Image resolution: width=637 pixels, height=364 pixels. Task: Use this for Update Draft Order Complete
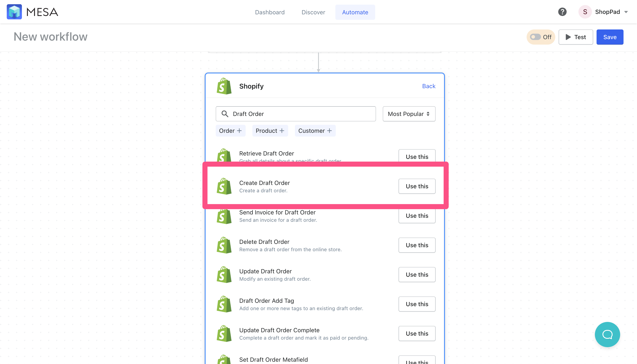coord(417,333)
